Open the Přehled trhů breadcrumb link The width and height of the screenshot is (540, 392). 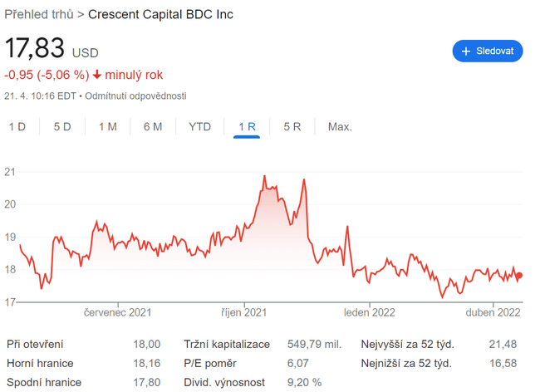tap(38, 14)
